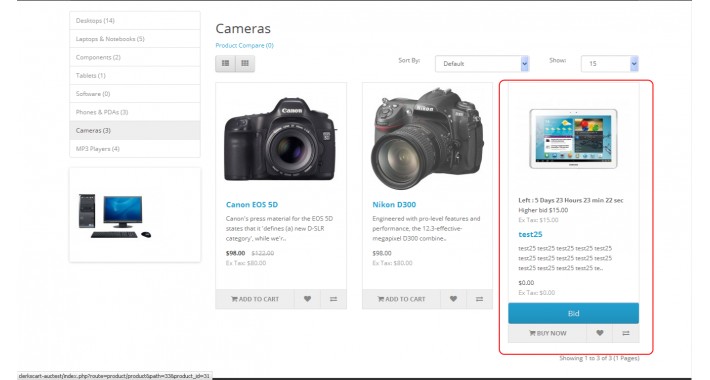Compare the Canon EOS 5D product
710x380 pixels.
click(x=333, y=299)
